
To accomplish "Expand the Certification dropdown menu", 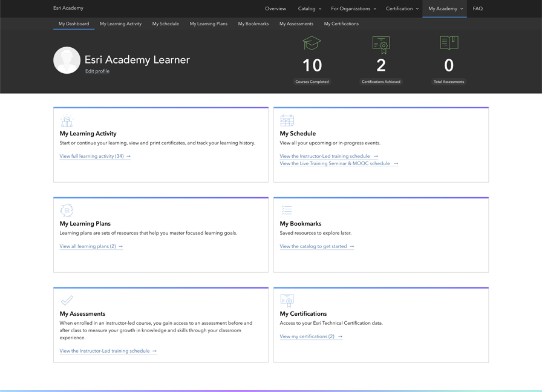I will click(402, 8).
